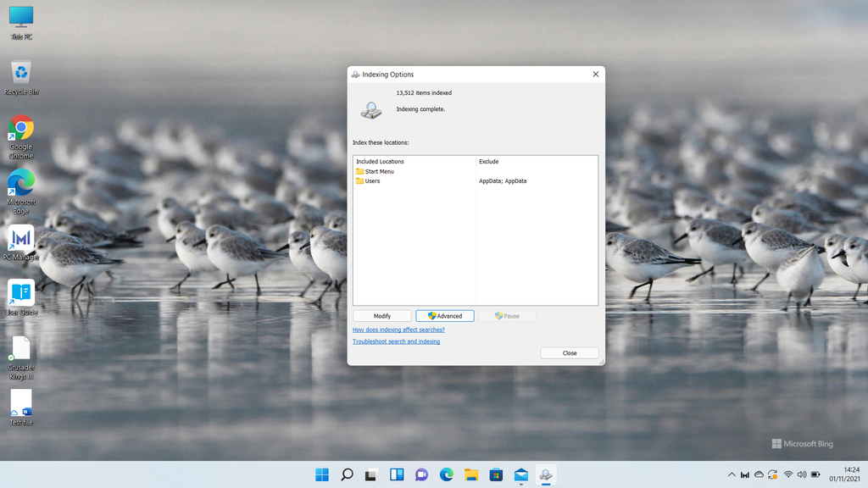Expand hidden icons in the system tray
868x488 pixels.
(x=731, y=474)
